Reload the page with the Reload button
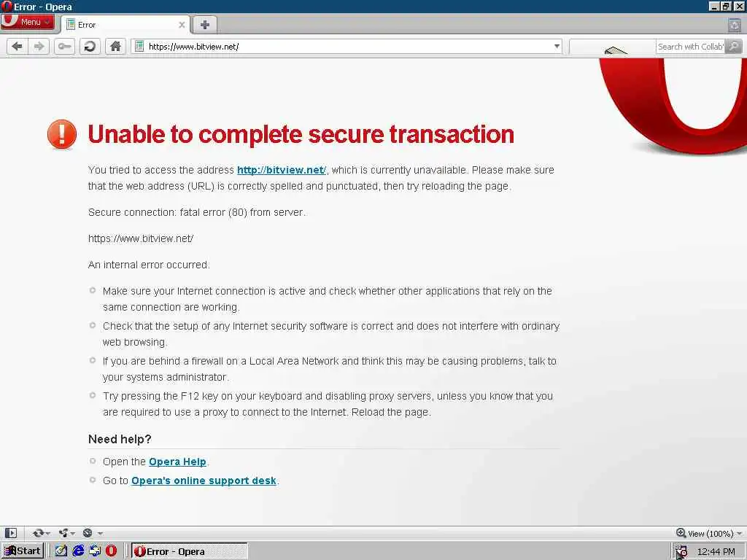The height and width of the screenshot is (560, 747). 90,47
